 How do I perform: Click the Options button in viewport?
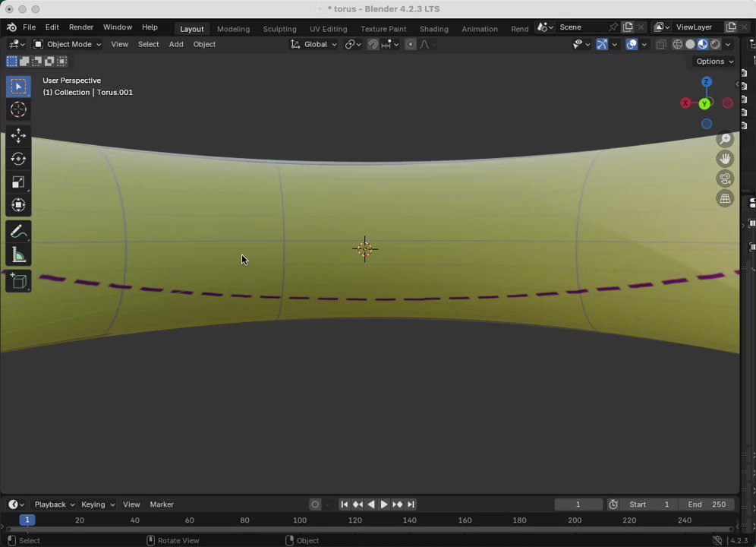tap(714, 62)
